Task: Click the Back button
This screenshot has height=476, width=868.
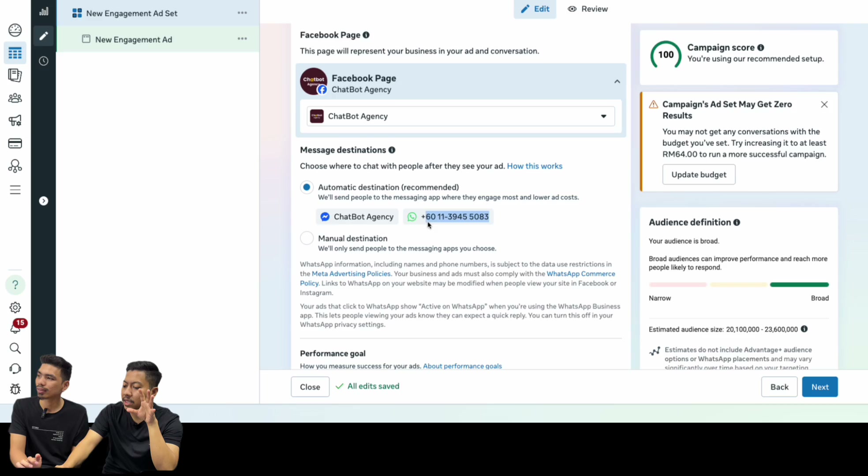Action: click(x=779, y=387)
